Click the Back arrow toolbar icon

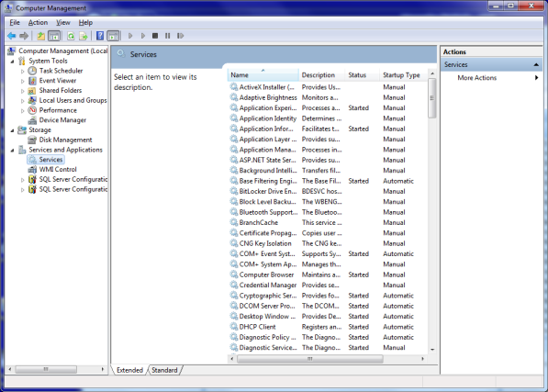pyautogui.click(x=12, y=36)
